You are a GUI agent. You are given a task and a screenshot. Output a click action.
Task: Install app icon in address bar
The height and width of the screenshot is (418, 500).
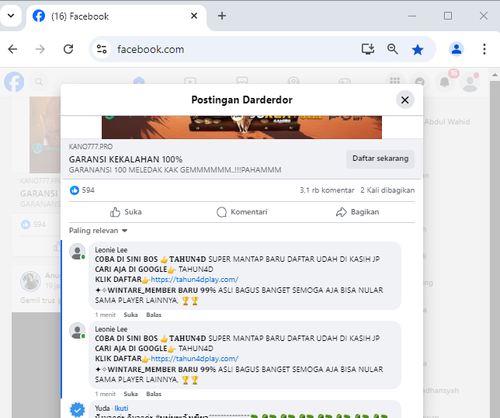coord(368,49)
